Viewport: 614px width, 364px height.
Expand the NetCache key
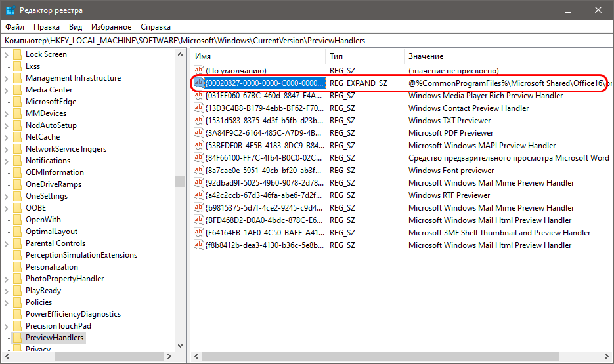[7, 137]
